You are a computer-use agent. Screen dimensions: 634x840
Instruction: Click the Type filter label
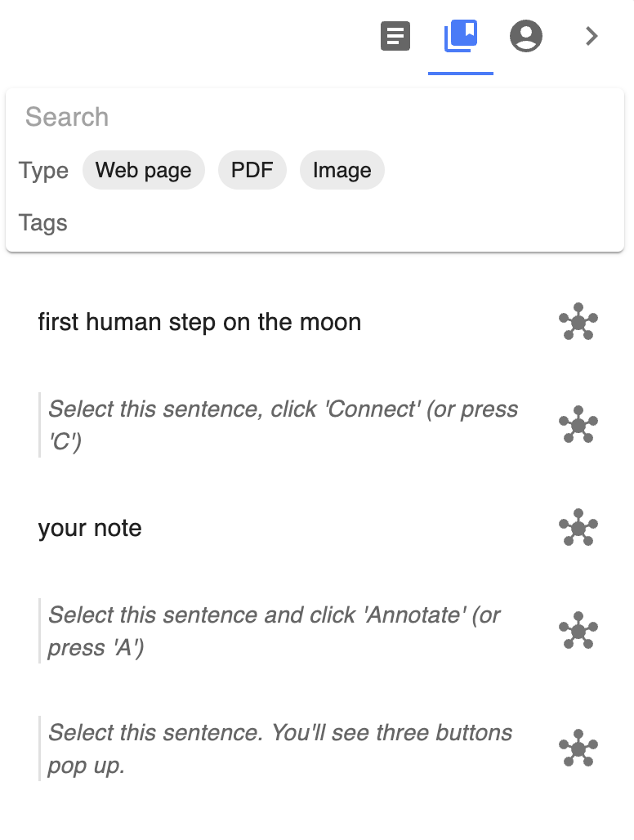(43, 170)
